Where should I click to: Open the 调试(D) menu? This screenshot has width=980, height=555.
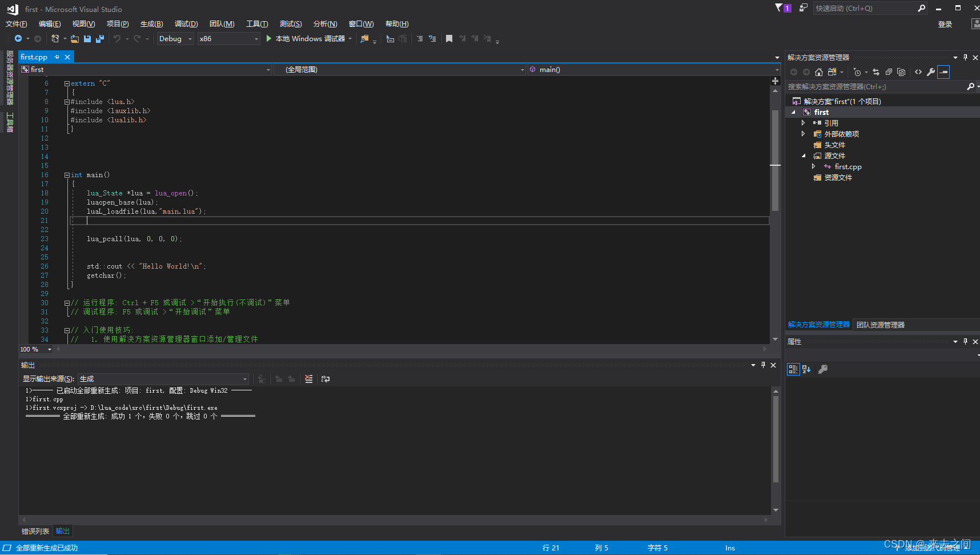186,24
